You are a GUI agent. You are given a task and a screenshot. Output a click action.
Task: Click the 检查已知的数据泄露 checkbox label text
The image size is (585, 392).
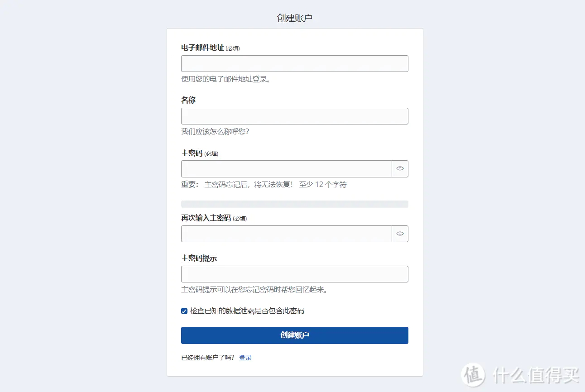[x=247, y=311]
